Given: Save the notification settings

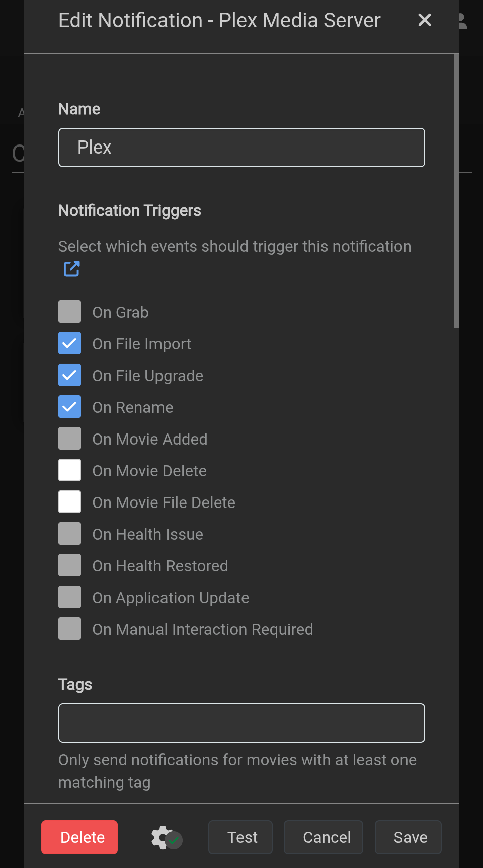Looking at the screenshot, I should (x=408, y=837).
